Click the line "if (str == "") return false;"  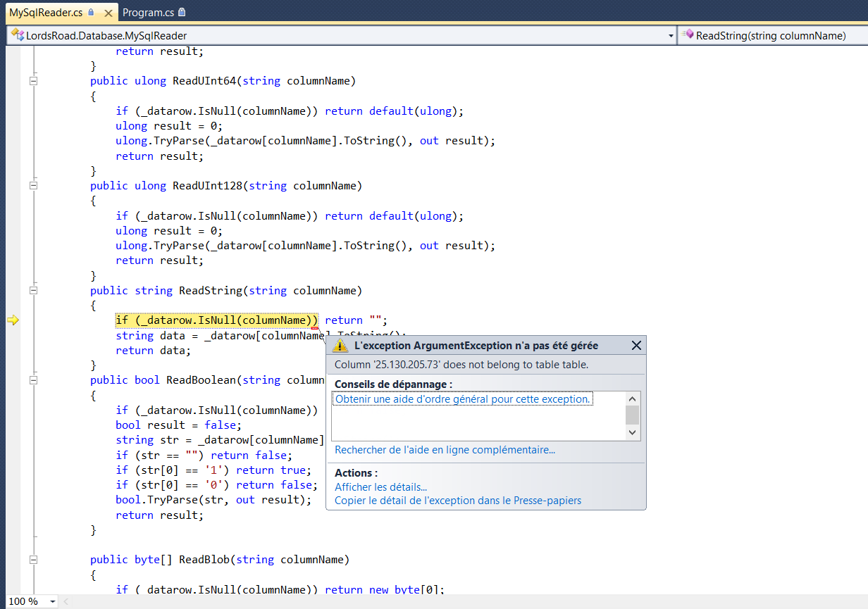point(204,455)
